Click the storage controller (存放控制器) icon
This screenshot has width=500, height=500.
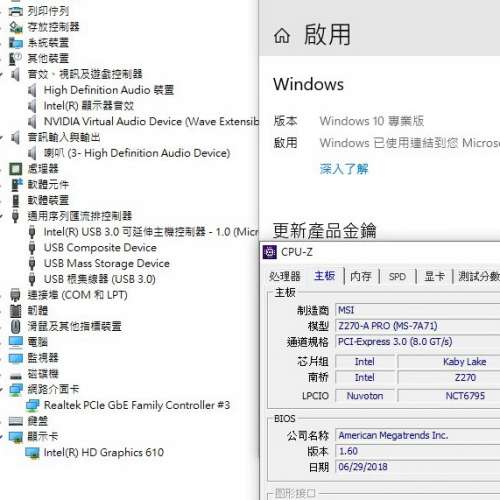[x=15, y=27]
